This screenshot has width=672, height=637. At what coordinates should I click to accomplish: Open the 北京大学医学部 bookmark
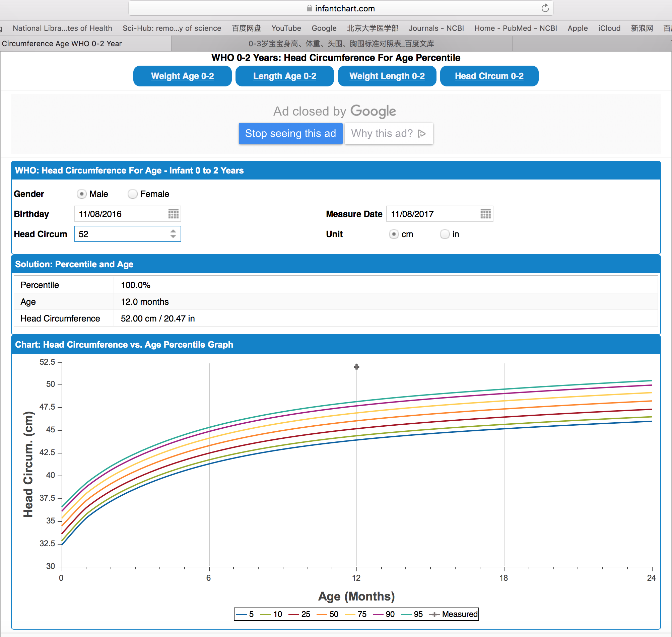click(373, 28)
